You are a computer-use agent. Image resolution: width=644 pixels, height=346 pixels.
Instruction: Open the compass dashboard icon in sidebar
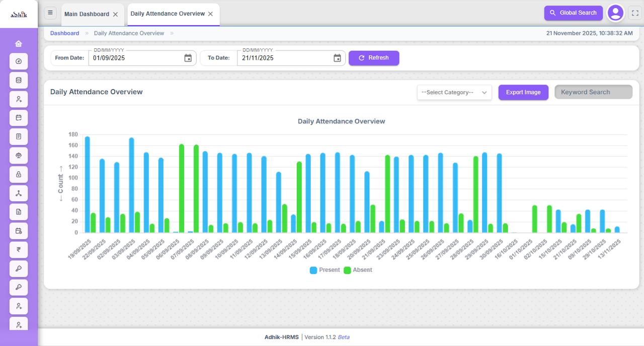(19, 61)
